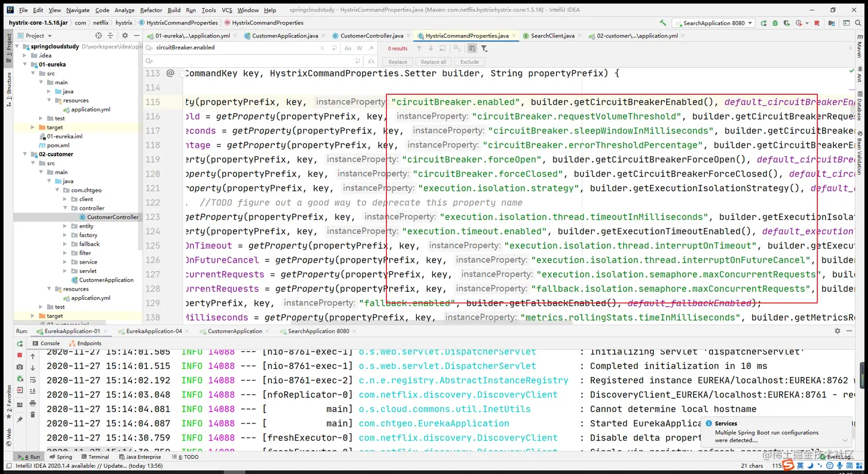The height and width of the screenshot is (474, 868).
Task: Open the 6: TODO tool window
Action: pos(185,457)
